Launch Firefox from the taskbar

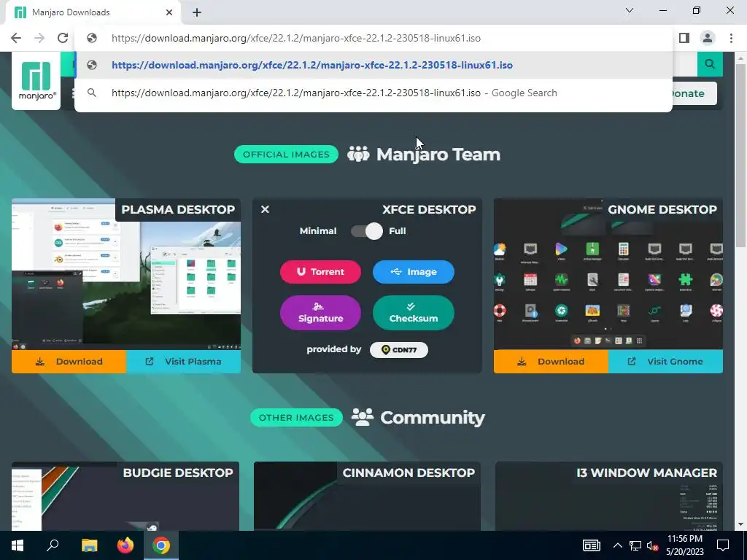(x=125, y=545)
